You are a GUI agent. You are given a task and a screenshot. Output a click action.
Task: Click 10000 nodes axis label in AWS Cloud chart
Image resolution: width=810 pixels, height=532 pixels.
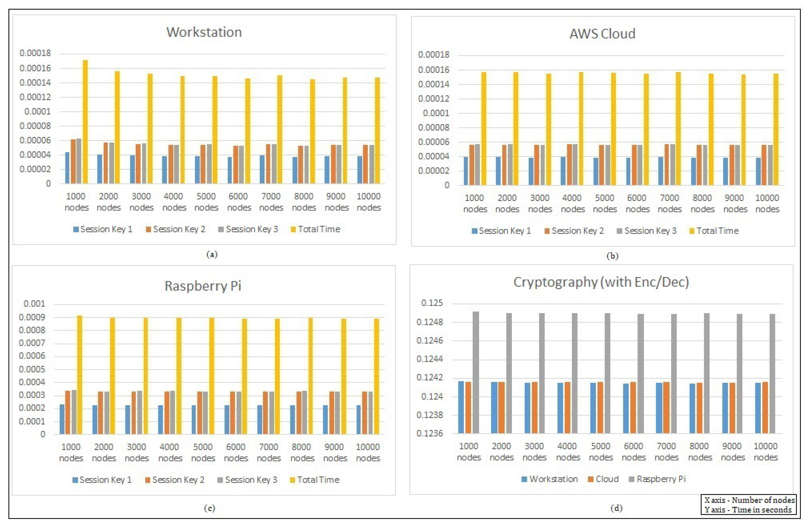[767, 203]
